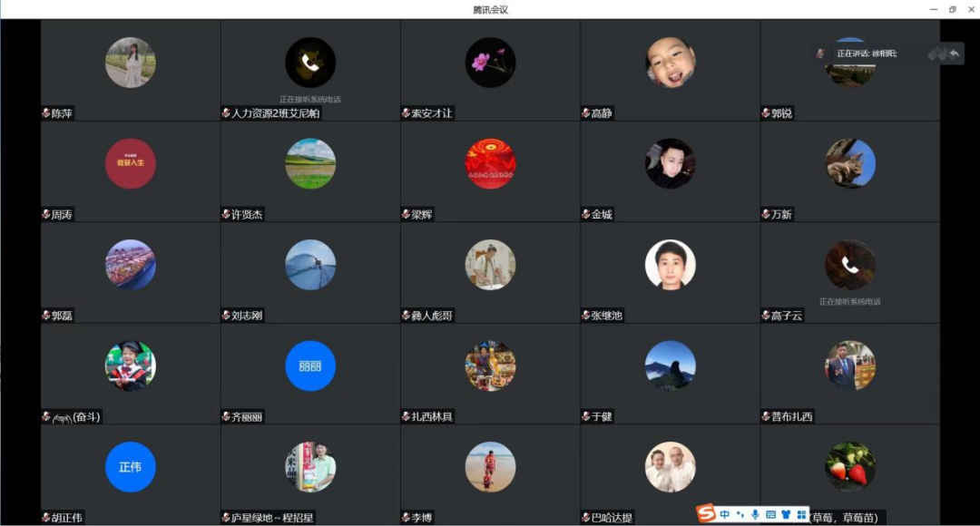
Task: Click muted mic icon next to 陈萍
Action: [x=45, y=113]
